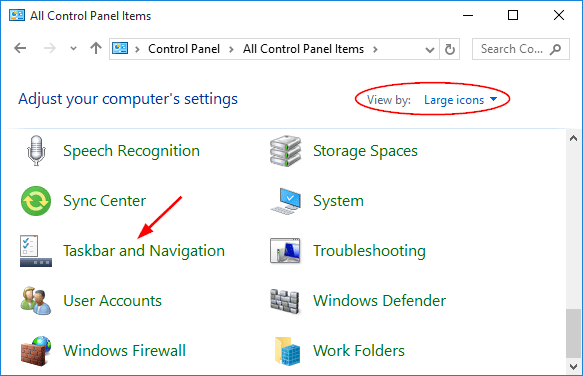Select Control Panel in the breadcrumb path
Viewport: 583px width, 376px height.
(x=184, y=49)
